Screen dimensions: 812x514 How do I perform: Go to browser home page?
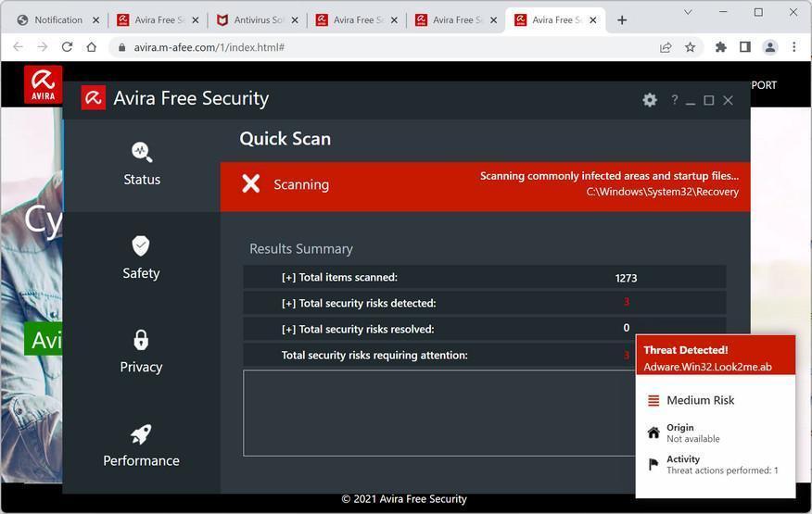click(x=91, y=47)
